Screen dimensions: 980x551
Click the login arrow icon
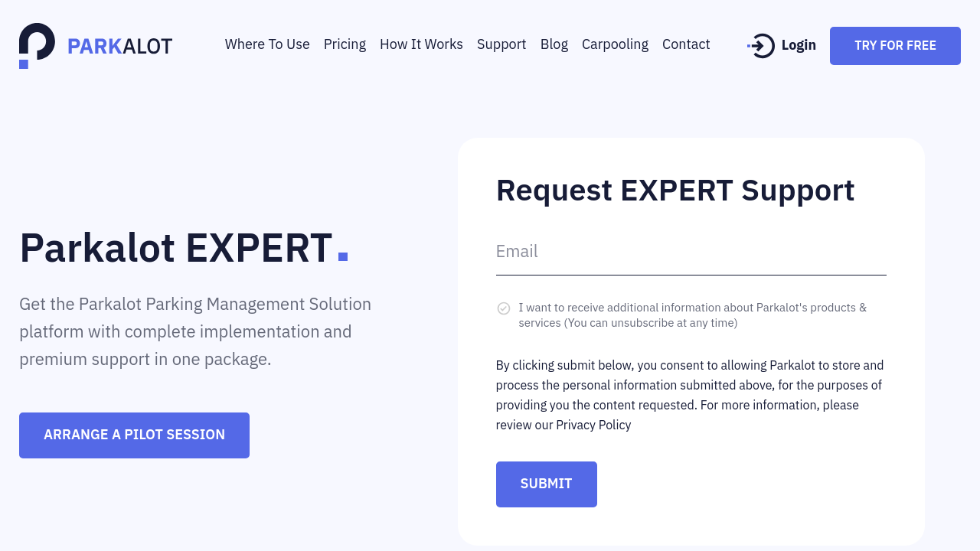click(761, 46)
